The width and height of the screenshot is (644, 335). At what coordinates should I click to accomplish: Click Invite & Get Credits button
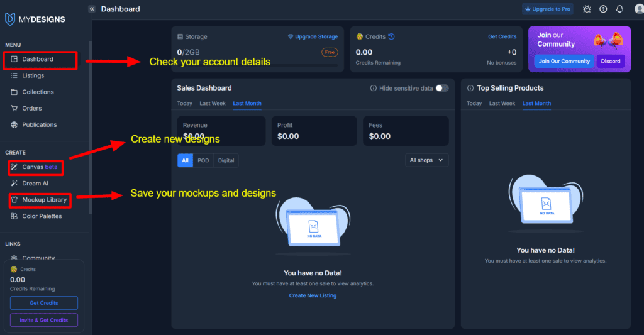[x=44, y=320]
